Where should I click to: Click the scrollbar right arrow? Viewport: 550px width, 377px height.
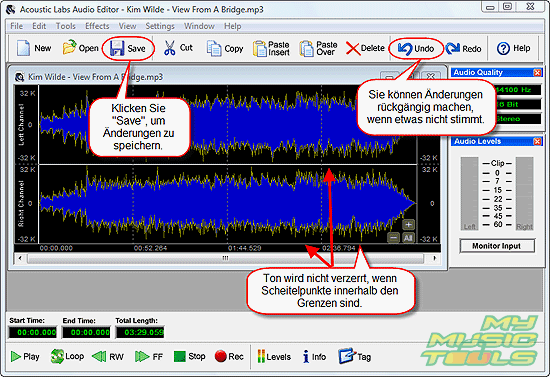(x=434, y=258)
